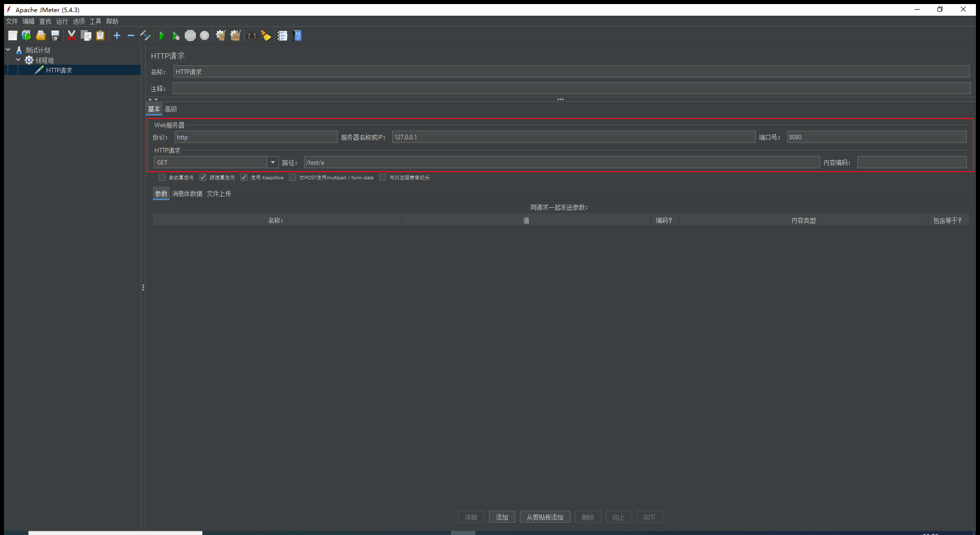
Task: Save the test plan with floppy icon
Action: (x=55, y=35)
